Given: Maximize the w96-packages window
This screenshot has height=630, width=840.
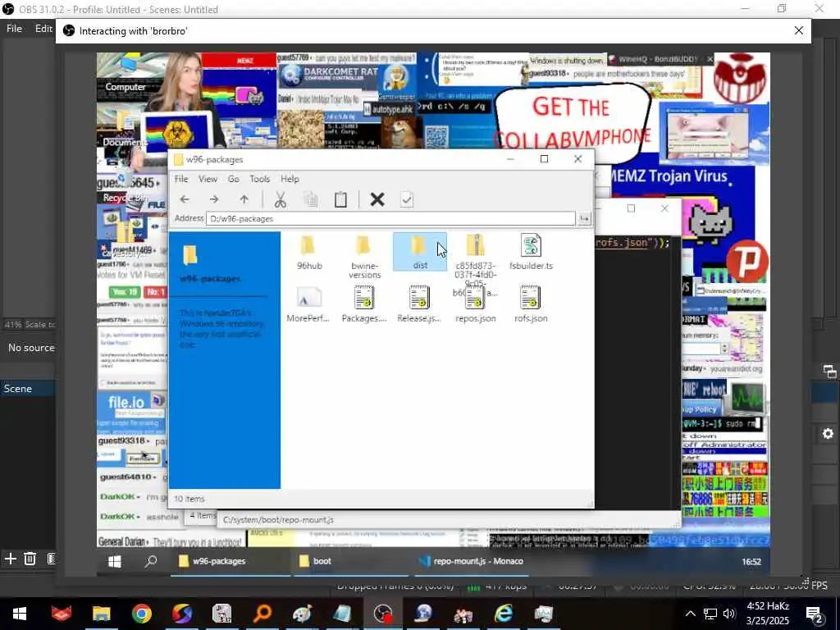Looking at the screenshot, I should (x=545, y=159).
